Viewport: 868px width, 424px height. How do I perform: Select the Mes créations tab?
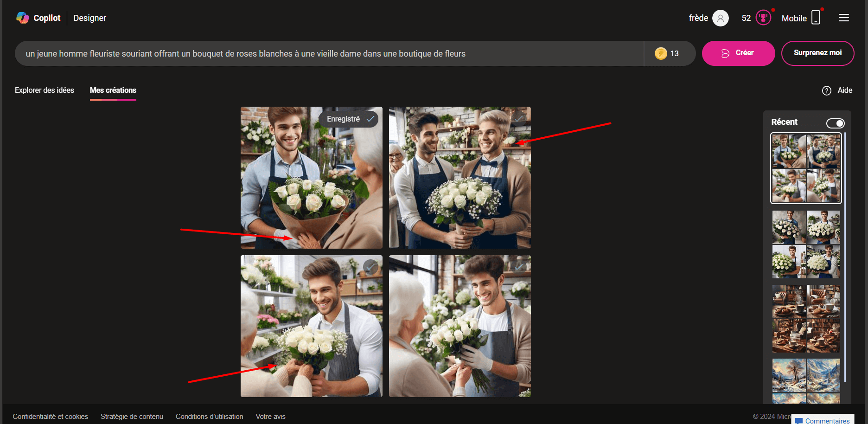pyautogui.click(x=113, y=90)
